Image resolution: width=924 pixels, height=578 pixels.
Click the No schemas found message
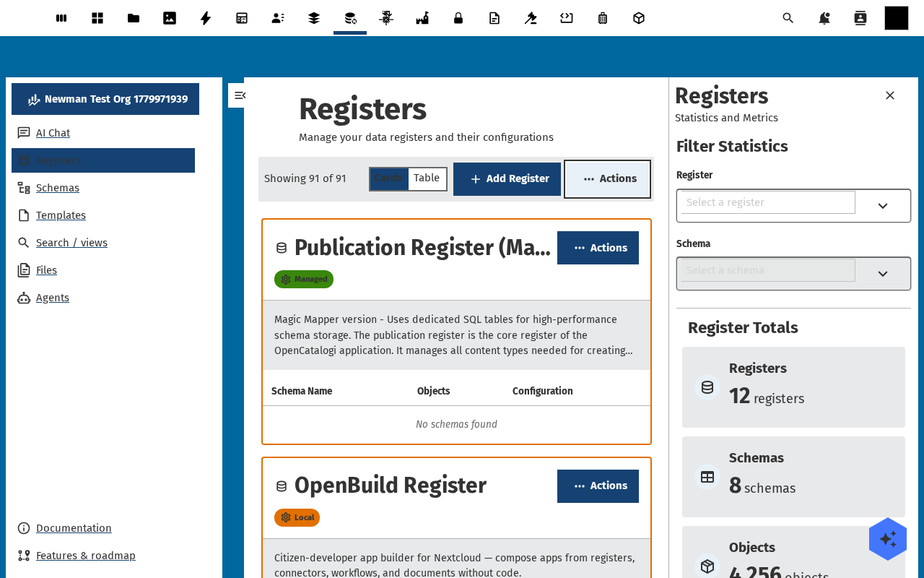pyautogui.click(x=456, y=424)
